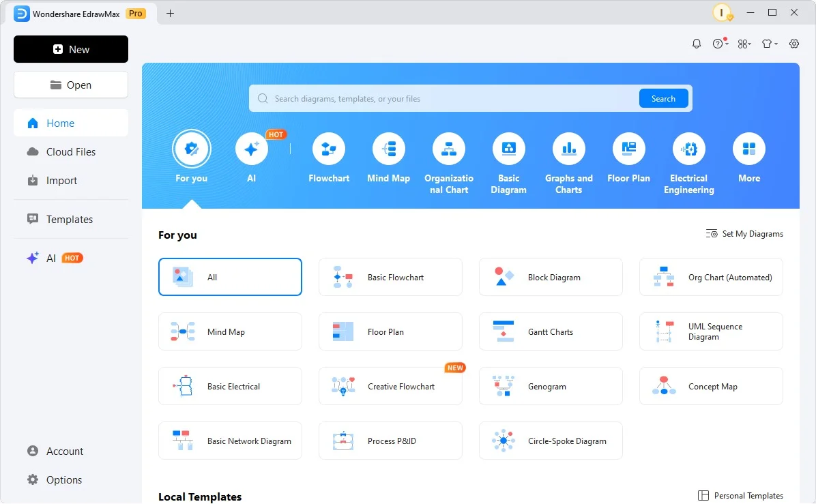Screen dimensions: 816x504
Task: Open AI section in sidebar
Action: [71, 258]
